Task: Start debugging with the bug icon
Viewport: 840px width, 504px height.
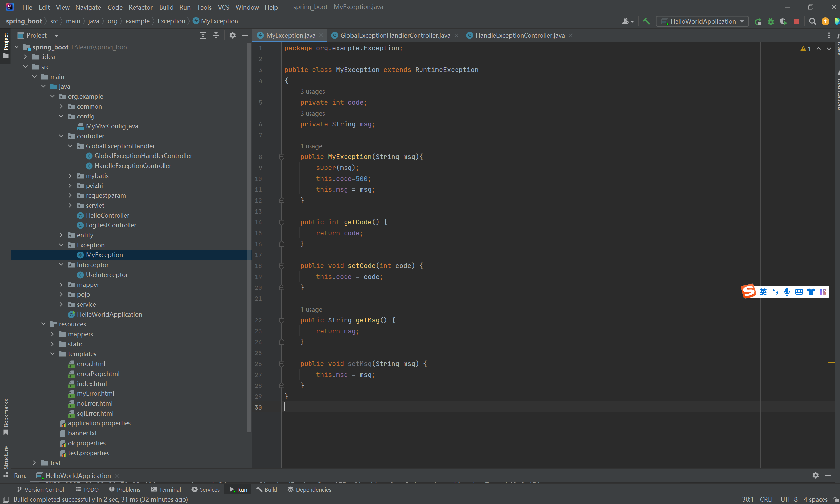Action: [770, 21]
